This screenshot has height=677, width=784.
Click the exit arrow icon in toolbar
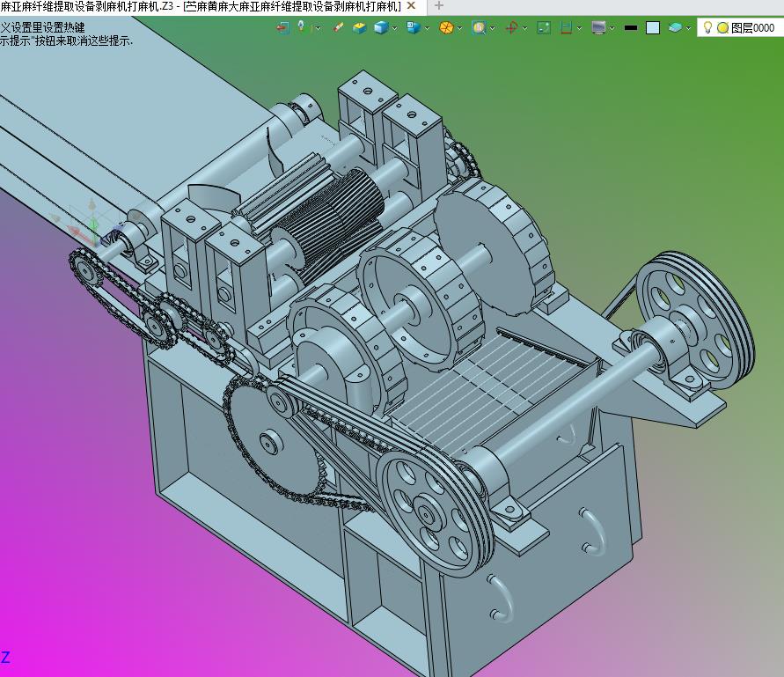point(282,27)
